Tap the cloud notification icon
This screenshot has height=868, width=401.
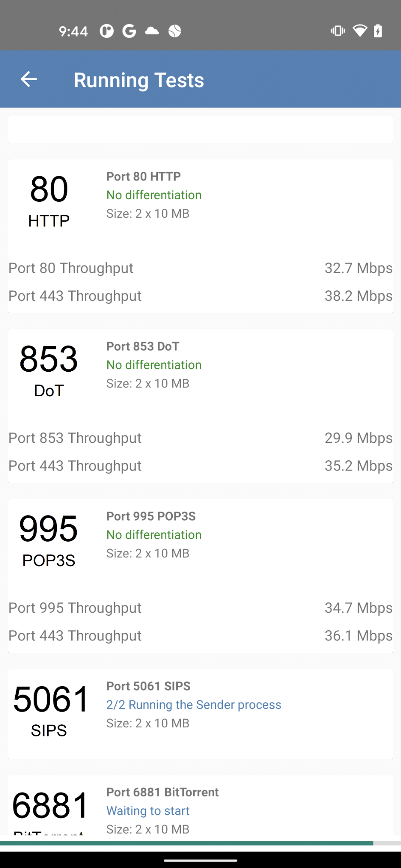(152, 31)
